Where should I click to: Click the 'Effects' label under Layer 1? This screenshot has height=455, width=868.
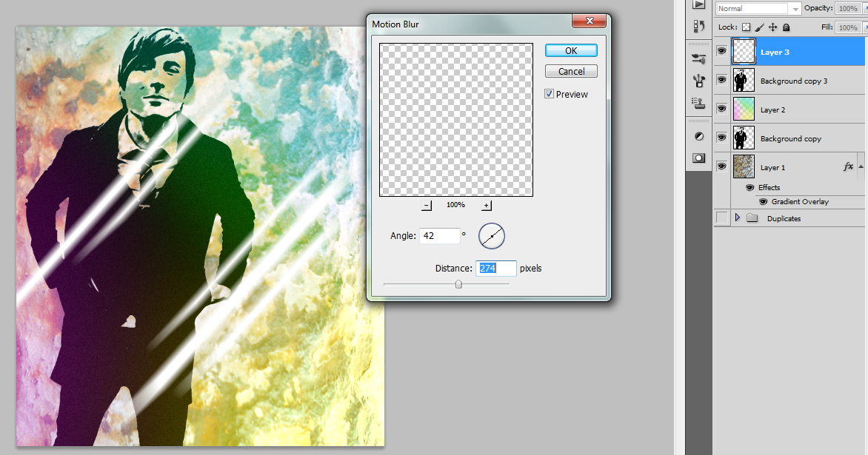(769, 187)
